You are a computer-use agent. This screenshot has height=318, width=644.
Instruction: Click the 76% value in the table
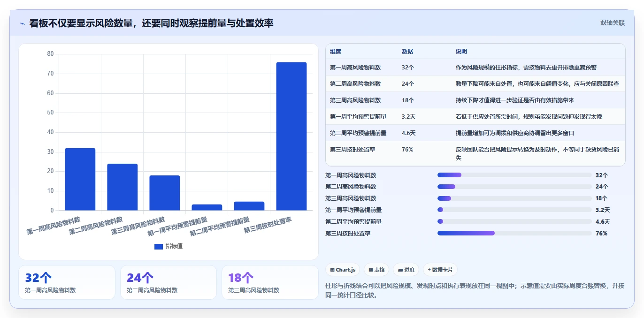(x=407, y=150)
